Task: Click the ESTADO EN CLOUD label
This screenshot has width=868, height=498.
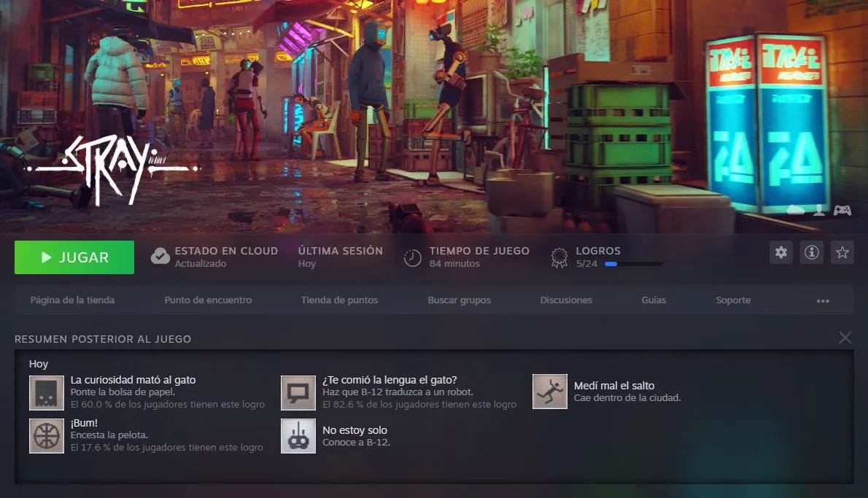Action: click(226, 251)
